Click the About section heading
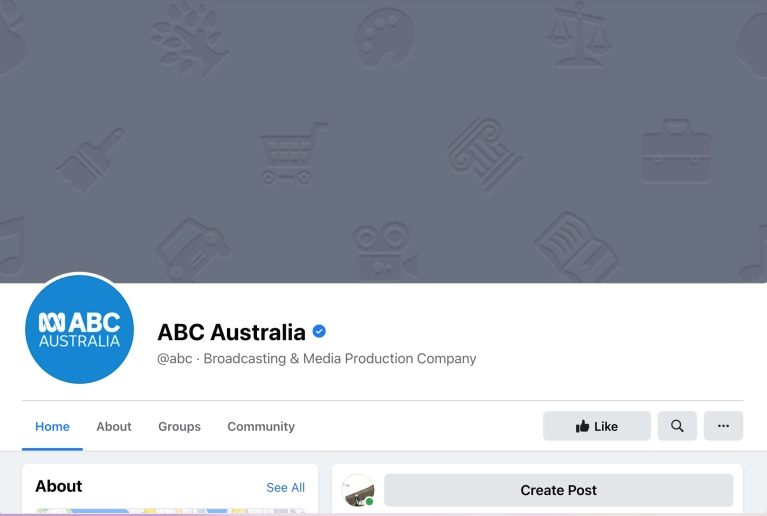Image resolution: width=767 pixels, height=516 pixels. (59, 486)
